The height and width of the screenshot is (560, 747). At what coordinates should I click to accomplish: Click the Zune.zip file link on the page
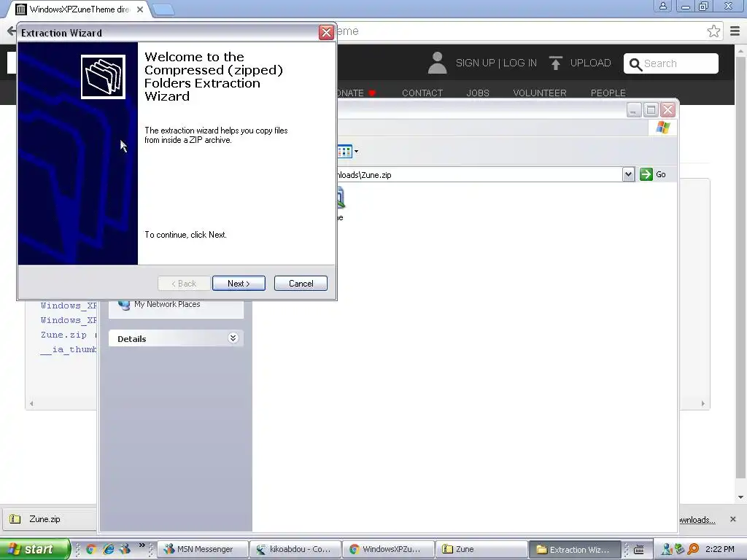64,335
